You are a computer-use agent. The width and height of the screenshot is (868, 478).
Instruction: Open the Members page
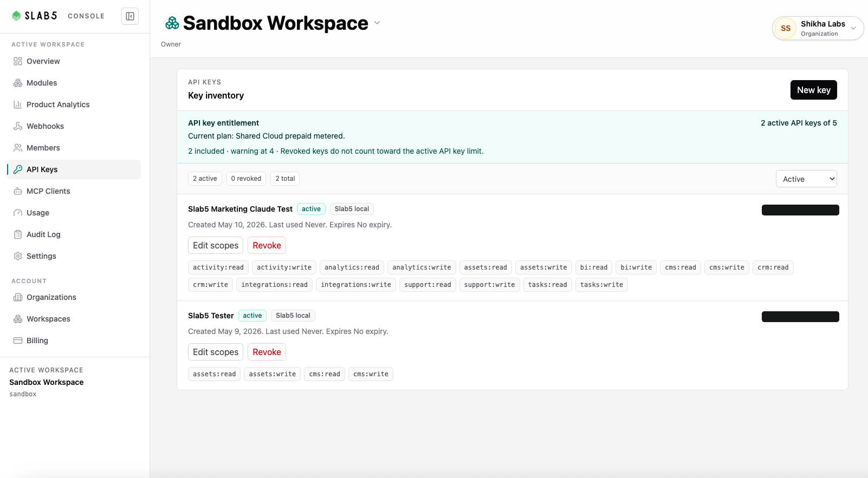[74, 148]
